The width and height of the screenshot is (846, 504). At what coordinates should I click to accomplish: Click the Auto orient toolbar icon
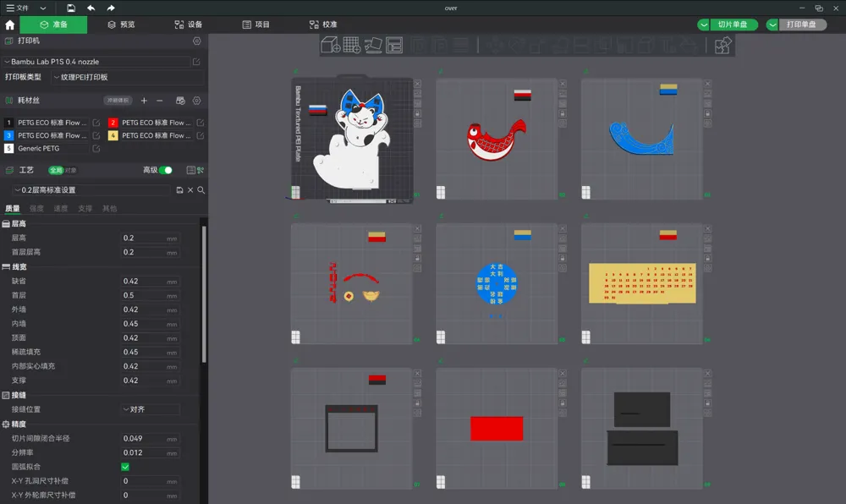click(373, 46)
